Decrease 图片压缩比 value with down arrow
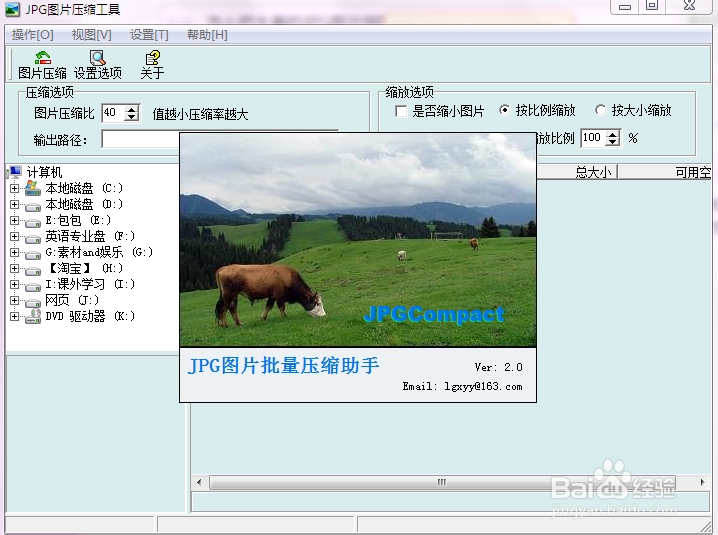Image resolution: width=718 pixels, height=535 pixels. click(x=132, y=117)
